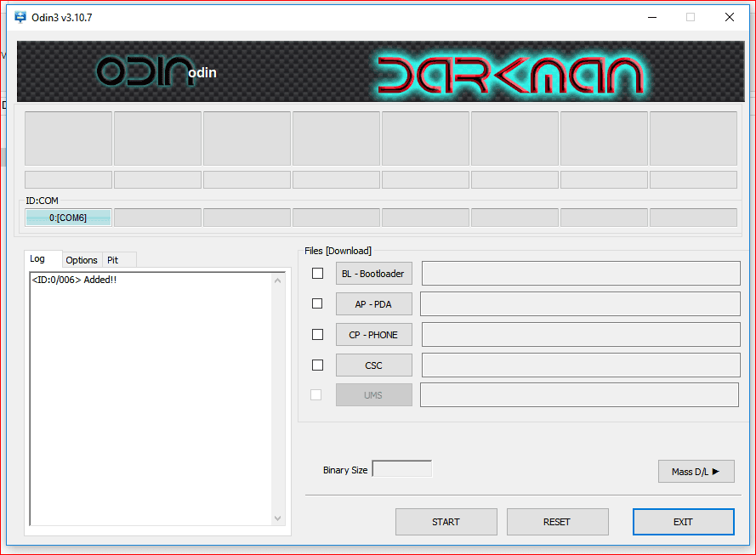Click the RESET button
The image size is (756, 555).
tap(557, 522)
